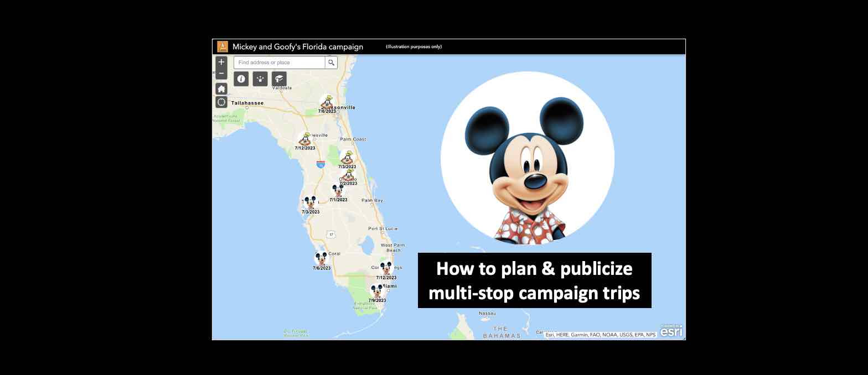Viewport: 868px width, 375px height.
Task: Open the info details widget
Action: pos(241,79)
